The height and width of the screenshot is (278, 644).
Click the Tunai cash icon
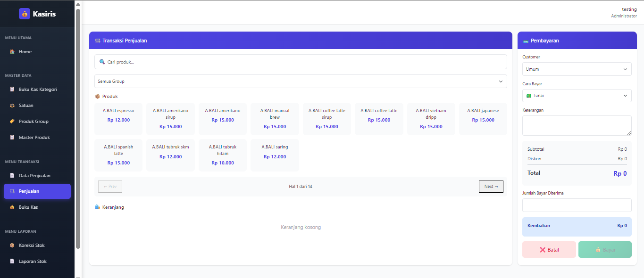[x=529, y=96]
